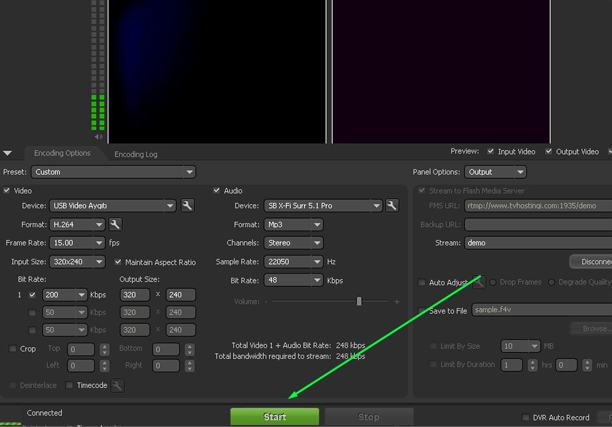The width and height of the screenshot is (612, 427).
Task: Open Panel Options Output dropdown
Action: pos(495,172)
